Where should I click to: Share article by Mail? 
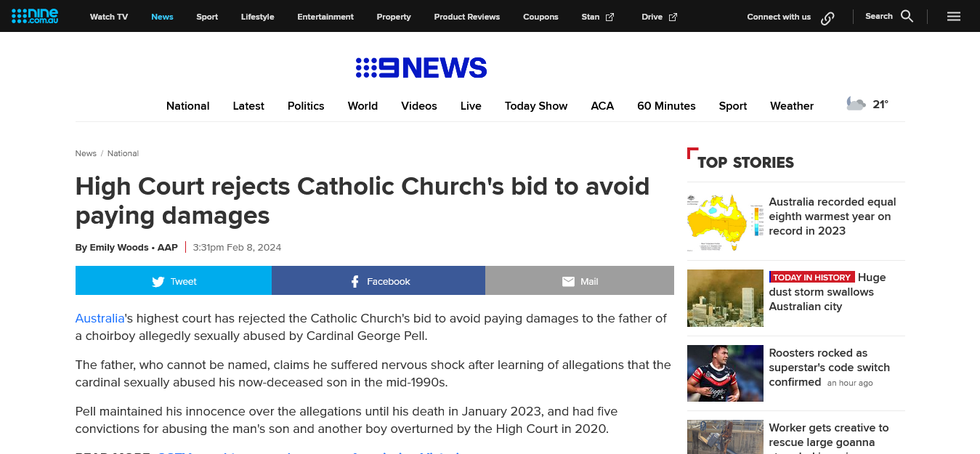(580, 281)
